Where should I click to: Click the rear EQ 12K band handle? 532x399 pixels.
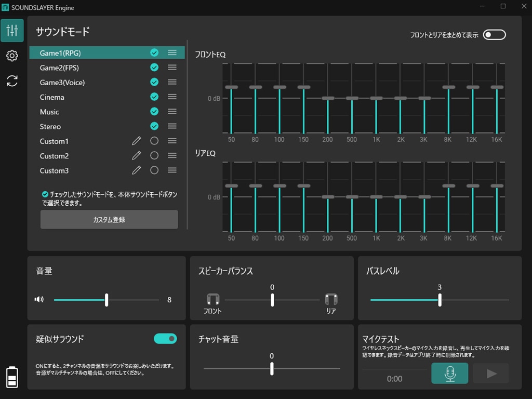coord(473,186)
